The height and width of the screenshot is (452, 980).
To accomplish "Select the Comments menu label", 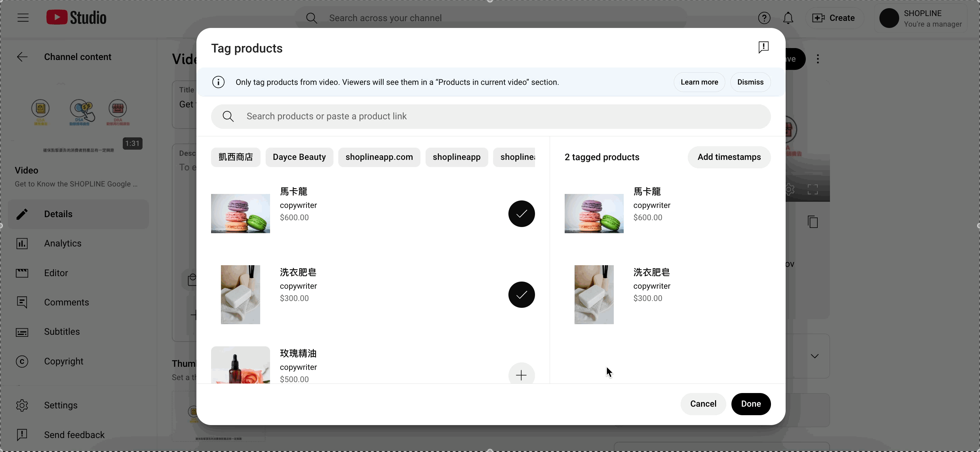I will click(x=66, y=303).
